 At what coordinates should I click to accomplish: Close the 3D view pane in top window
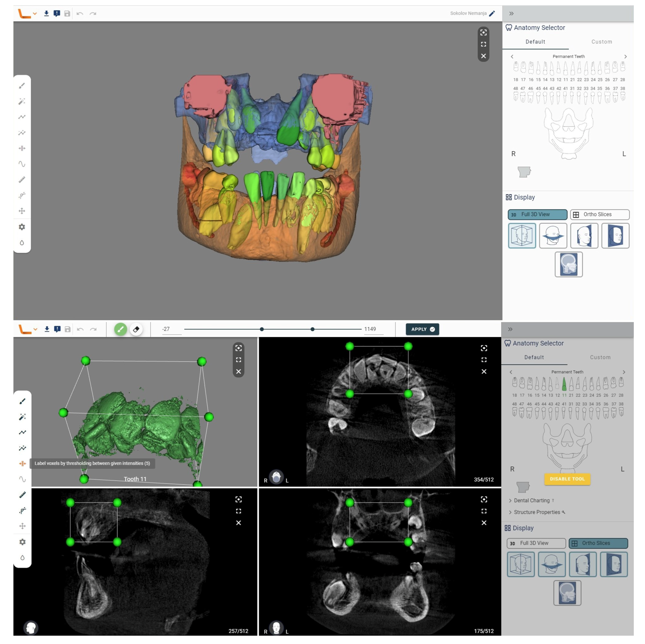coord(483,56)
